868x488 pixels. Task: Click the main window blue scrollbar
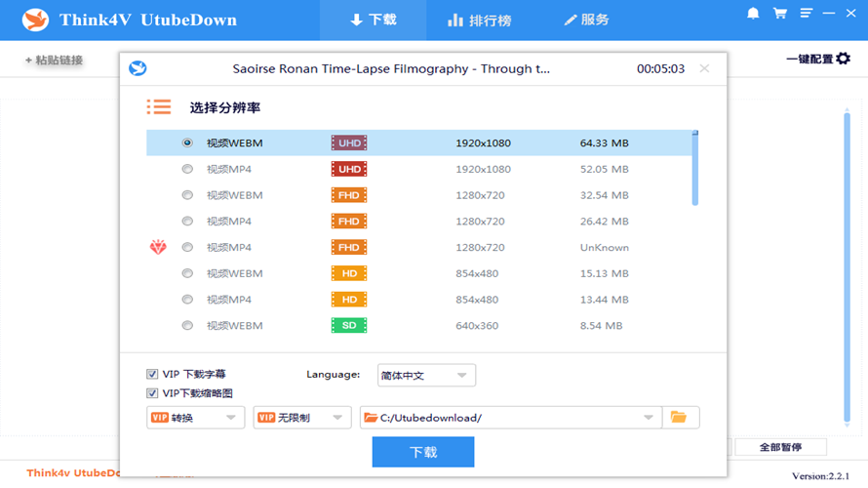847,267
